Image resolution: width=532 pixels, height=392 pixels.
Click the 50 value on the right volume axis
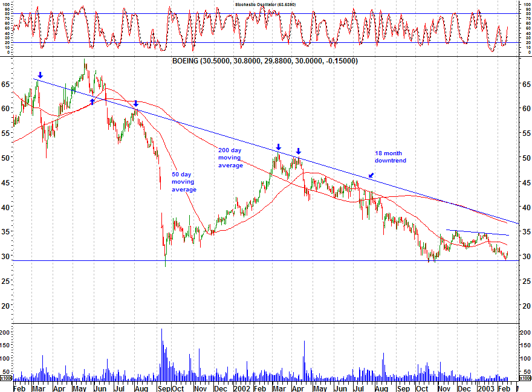(527, 372)
